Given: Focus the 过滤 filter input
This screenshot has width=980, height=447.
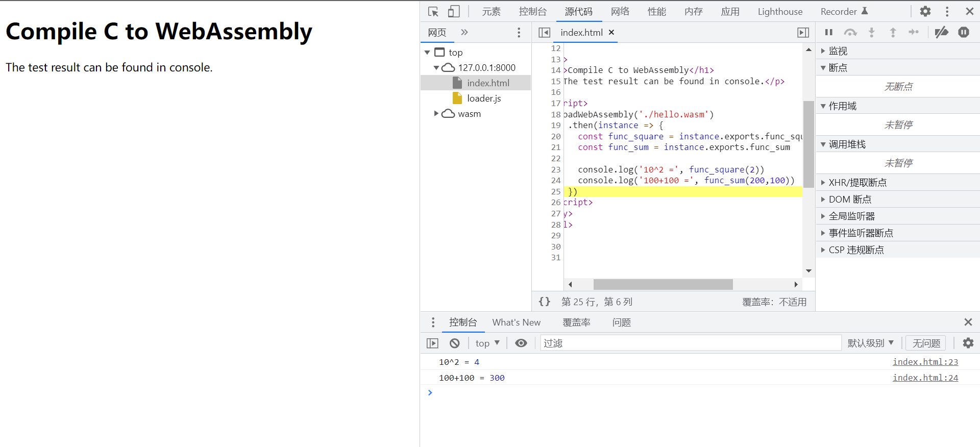Looking at the screenshot, I should (691, 343).
